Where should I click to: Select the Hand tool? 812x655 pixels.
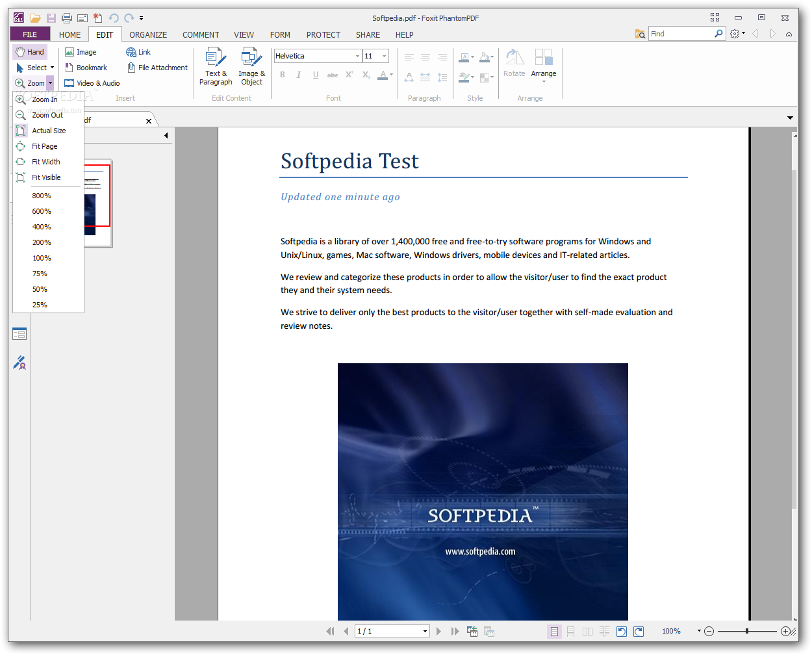(x=30, y=52)
